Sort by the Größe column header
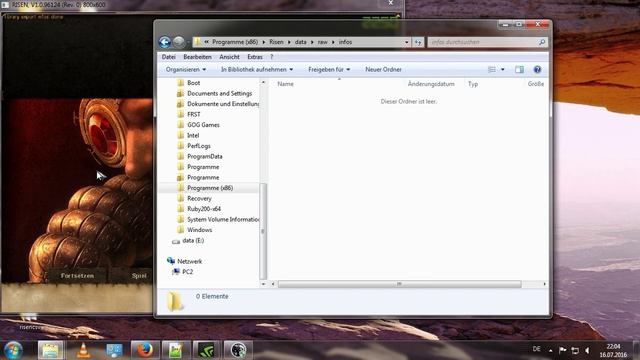640x360 pixels. pos(536,84)
